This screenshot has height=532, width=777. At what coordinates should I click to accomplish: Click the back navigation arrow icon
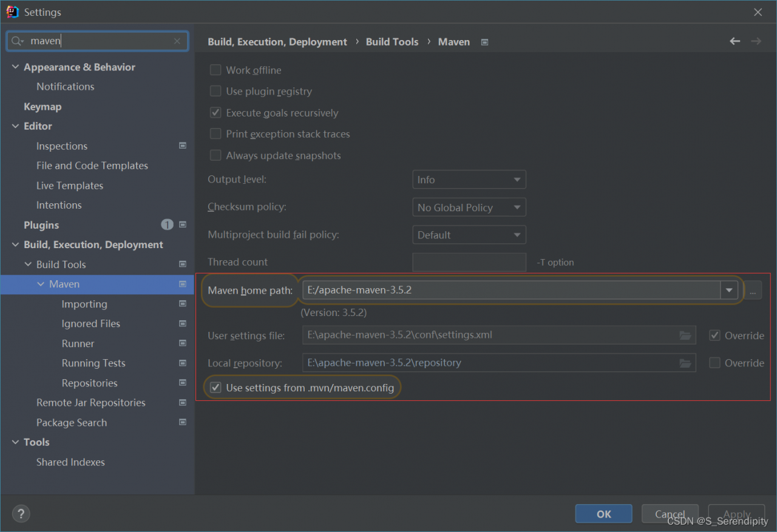[735, 41]
